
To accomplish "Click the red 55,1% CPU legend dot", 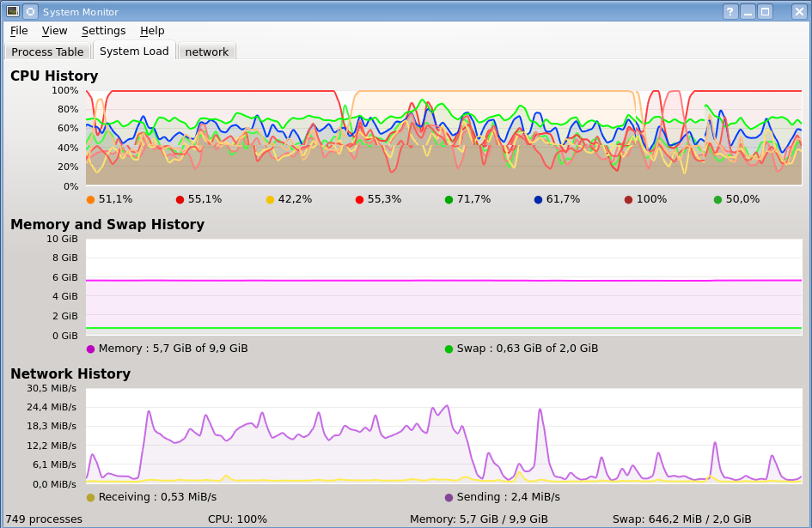I will tap(180, 200).
